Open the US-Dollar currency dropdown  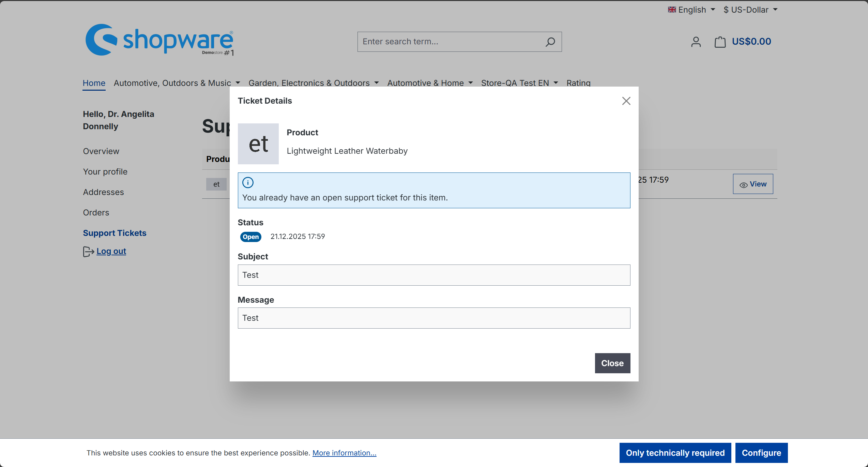(750, 10)
